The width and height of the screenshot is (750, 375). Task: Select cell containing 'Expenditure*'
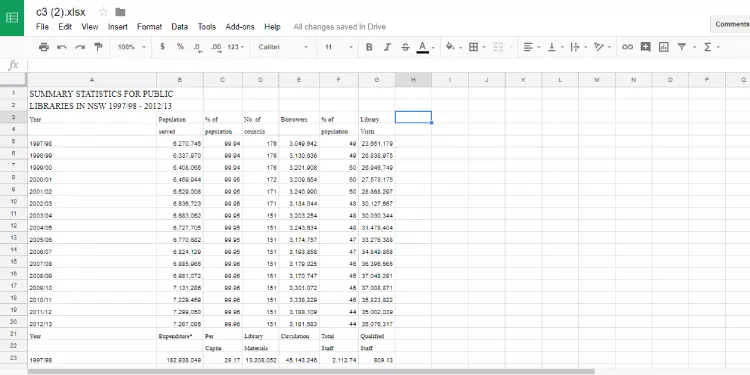[180, 335]
